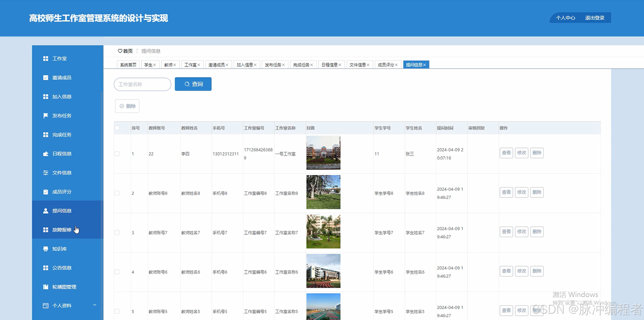Close the 邀请成员 tab
This screenshot has height=320, width=644.
[227, 65]
